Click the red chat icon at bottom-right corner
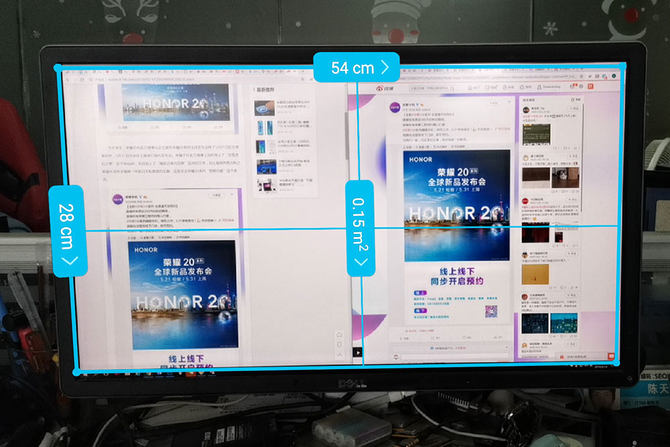The height and width of the screenshot is (447, 670). (x=611, y=356)
